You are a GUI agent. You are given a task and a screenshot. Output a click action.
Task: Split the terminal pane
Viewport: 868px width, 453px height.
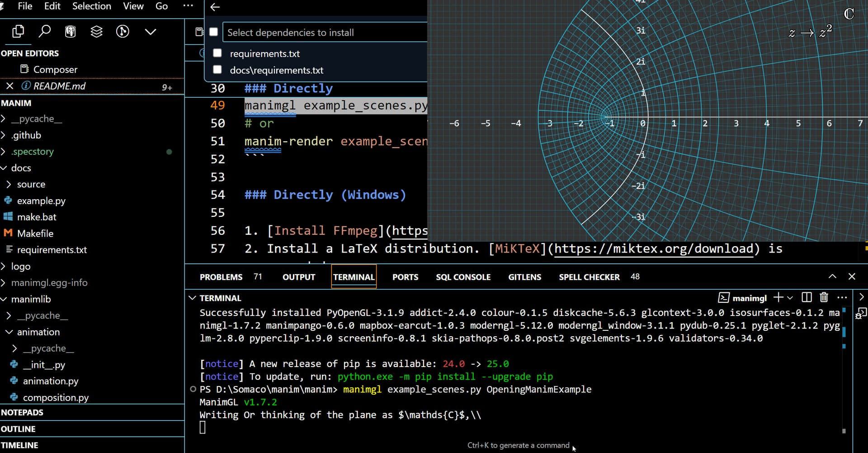point(807,297)
